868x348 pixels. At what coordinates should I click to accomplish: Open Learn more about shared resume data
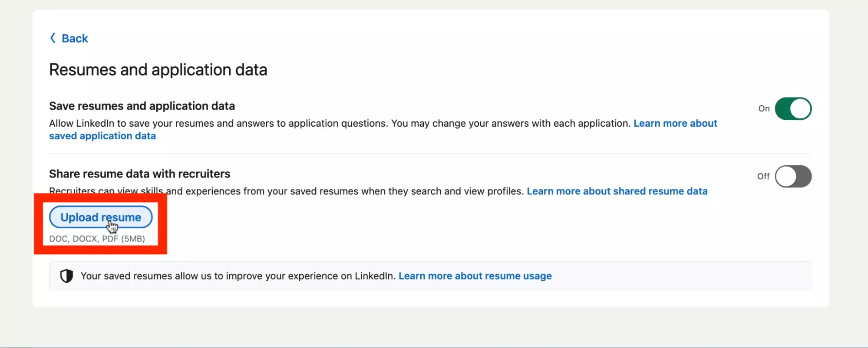click(x=617, y=191)
